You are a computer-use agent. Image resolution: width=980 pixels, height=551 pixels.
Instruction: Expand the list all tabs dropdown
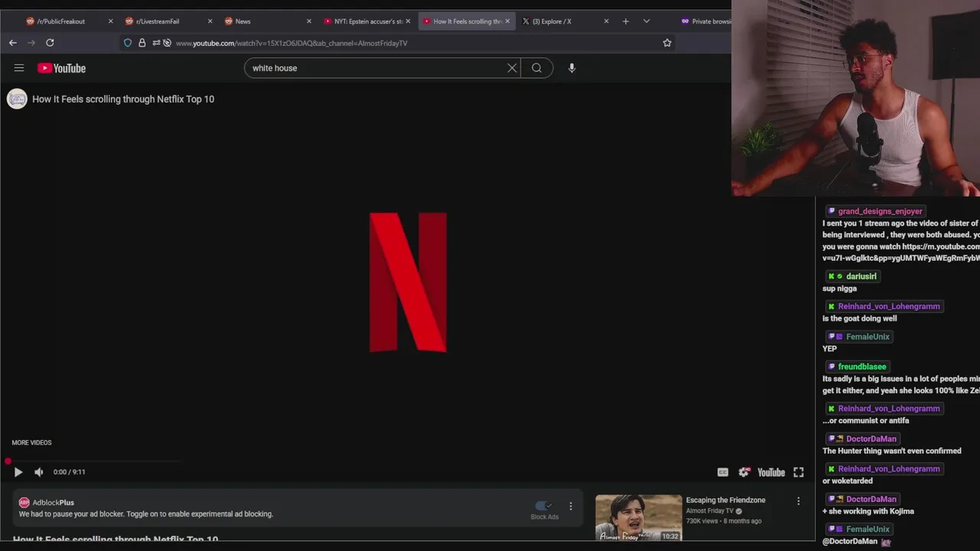[646, 21]
